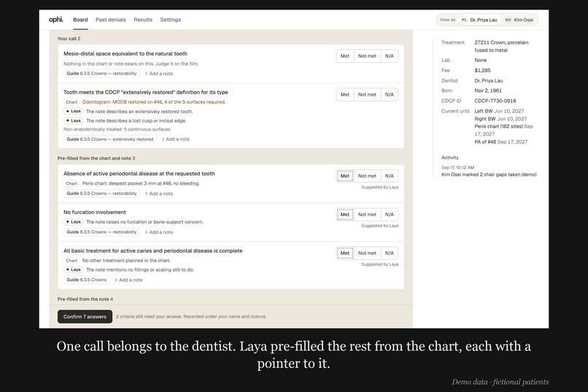
Task: View as Dr. Priya Lau
Action: pyautogui.click(x=480, y=20)
